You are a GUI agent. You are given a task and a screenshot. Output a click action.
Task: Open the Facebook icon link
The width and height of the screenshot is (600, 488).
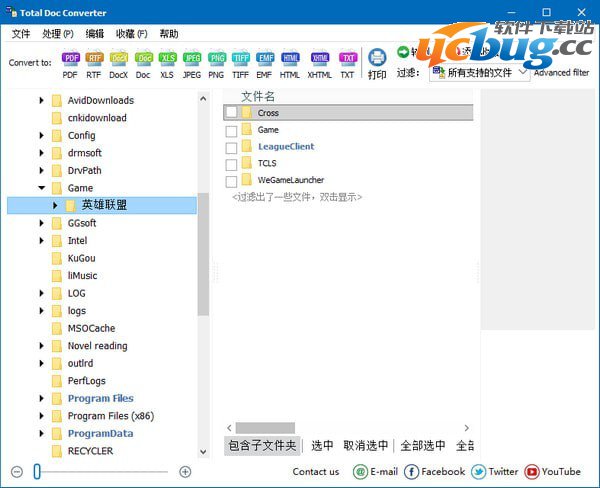(x=411, y=472)
